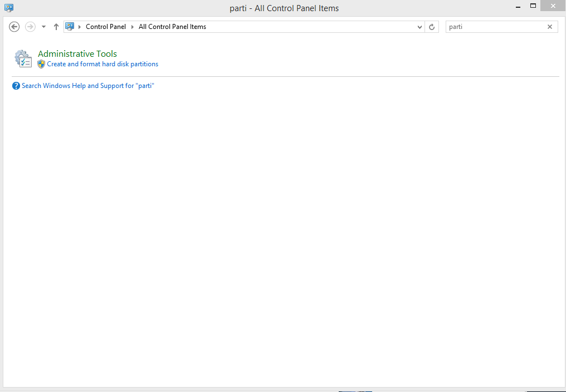
Task: Minimize the Control Panel window
Action: click(x=518, y=7)
